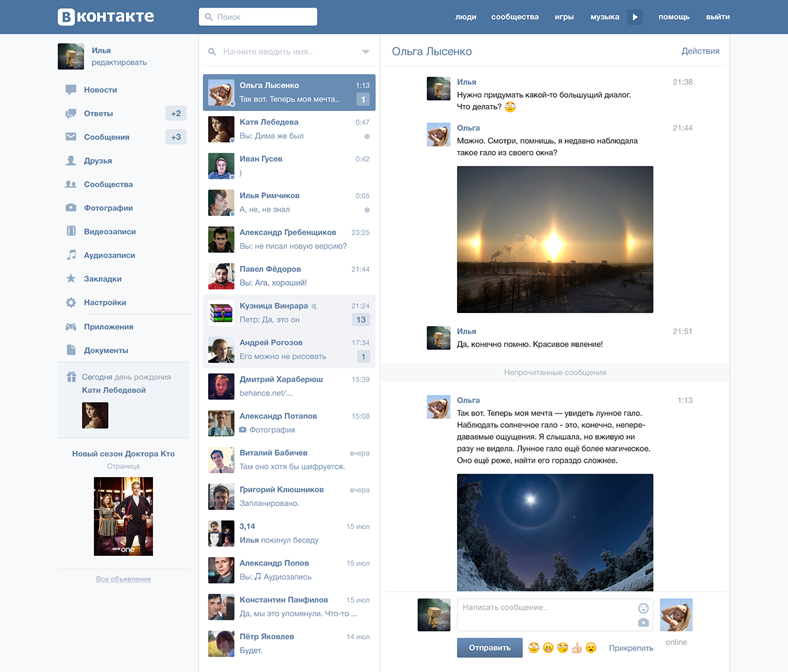Open the Действия actions menu
The height and width of the screenshot is (672, 788).
click(700, 51)
